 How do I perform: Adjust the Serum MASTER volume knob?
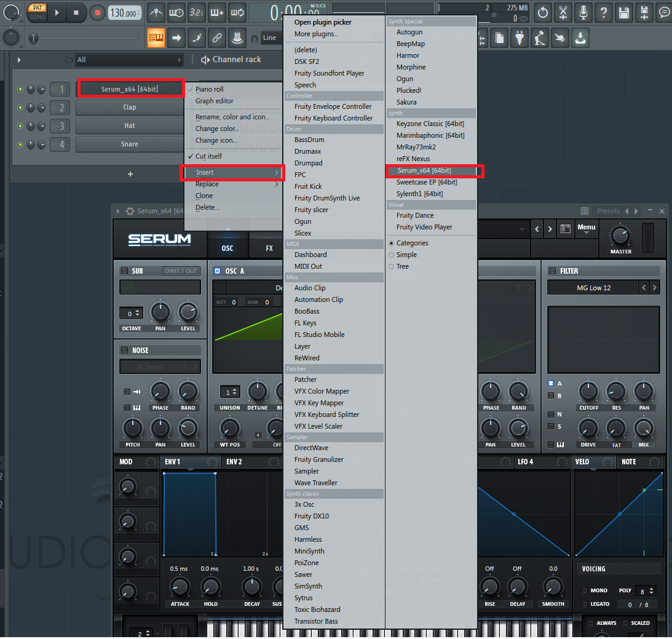tap(620, 236)
